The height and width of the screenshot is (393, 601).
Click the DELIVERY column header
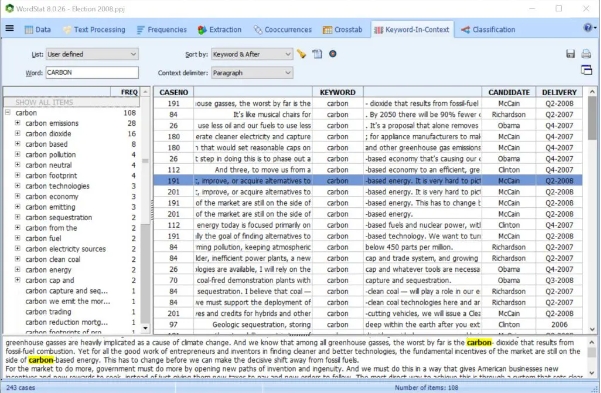click(559, 92)
